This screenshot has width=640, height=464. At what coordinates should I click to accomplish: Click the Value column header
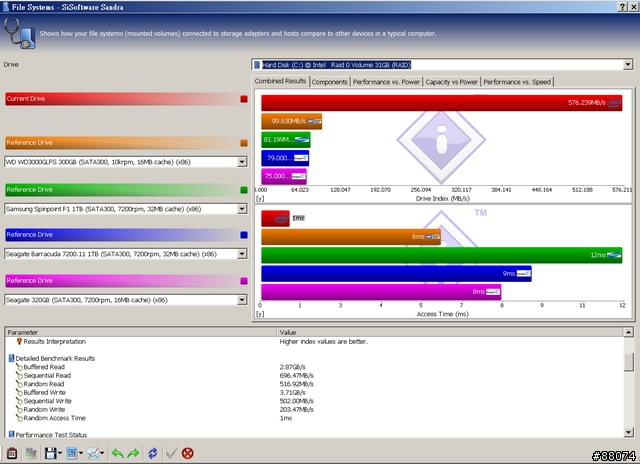(x=450, y=332)
